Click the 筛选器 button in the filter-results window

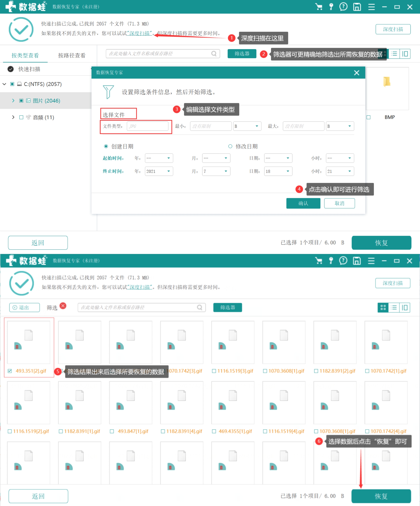pos(228,307)
